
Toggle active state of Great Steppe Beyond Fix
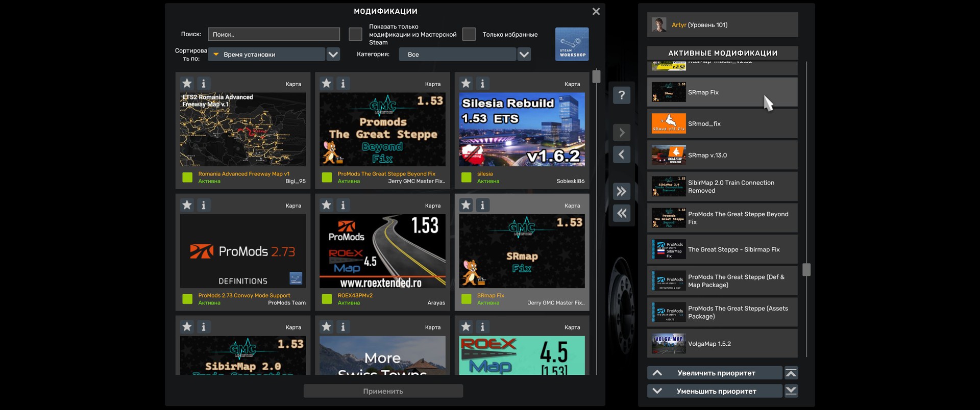[x=327, y=177]
